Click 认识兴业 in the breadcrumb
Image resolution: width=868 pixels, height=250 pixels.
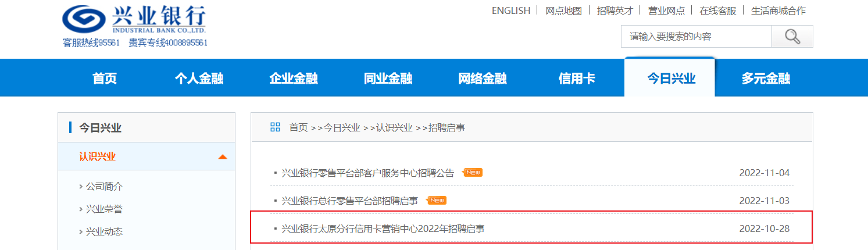click(394, 127)
